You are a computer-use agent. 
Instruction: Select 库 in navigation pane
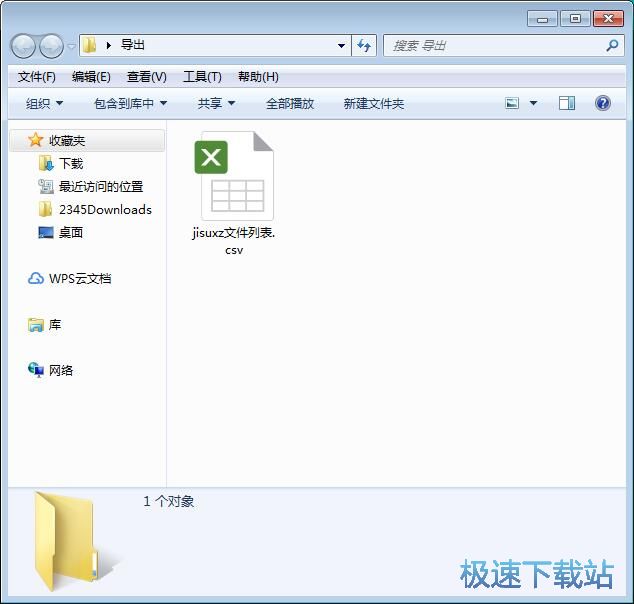(x=55, y=325)
